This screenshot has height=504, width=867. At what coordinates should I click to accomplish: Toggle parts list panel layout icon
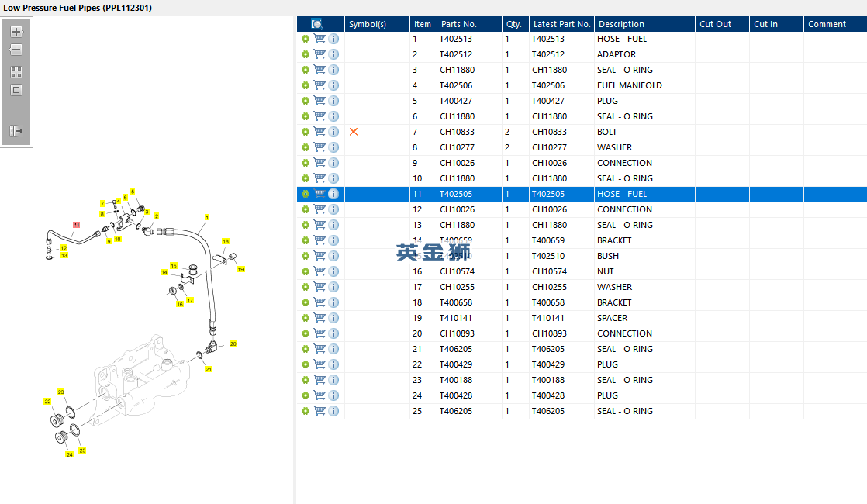[16, 131]
